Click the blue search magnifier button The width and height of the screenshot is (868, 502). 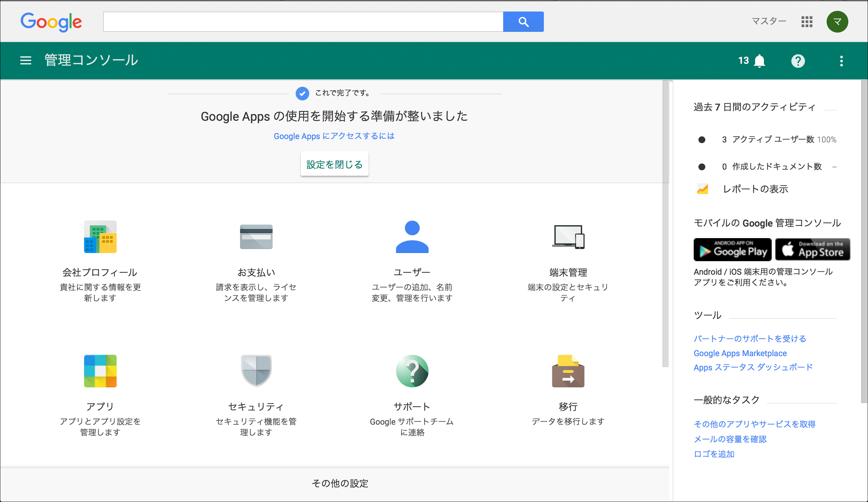pos(523,22)
